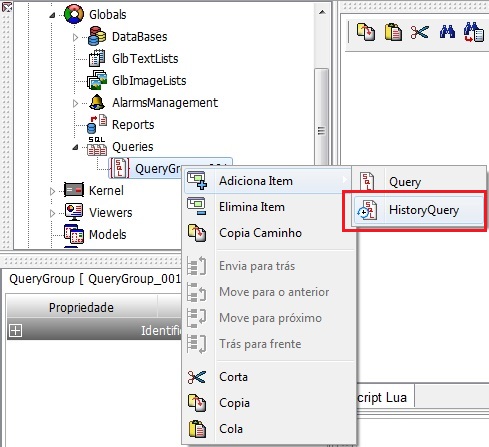The width and height of the screenshot is (489, 447).
Task: Click the disabled Move para próximo entry
Action: click(x=268, y=318)
